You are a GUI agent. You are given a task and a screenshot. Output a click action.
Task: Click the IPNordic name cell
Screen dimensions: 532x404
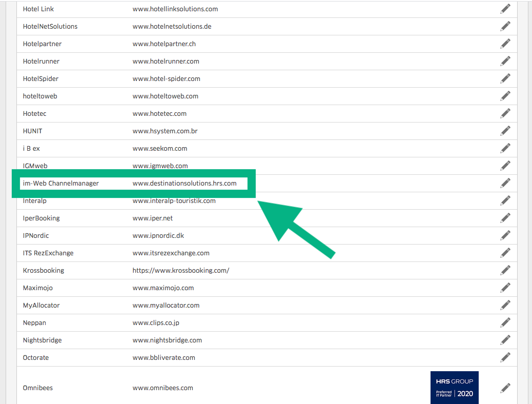(x=36, y=236)
